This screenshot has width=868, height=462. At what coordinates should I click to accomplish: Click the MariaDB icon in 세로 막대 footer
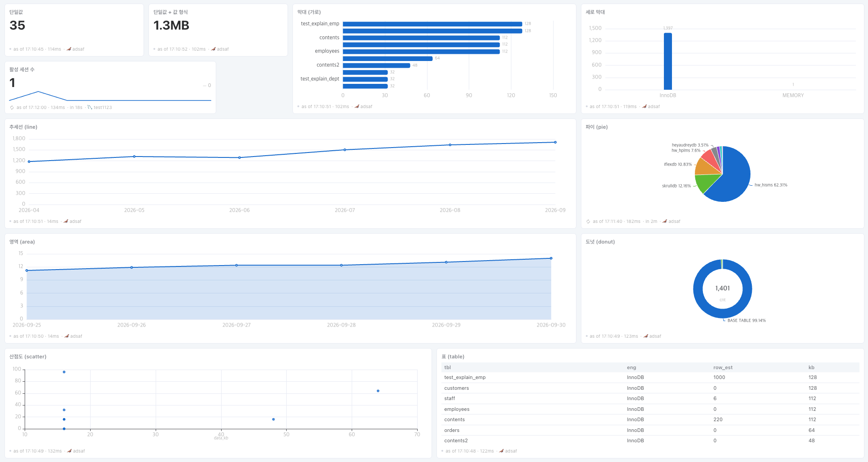point(645,107)
